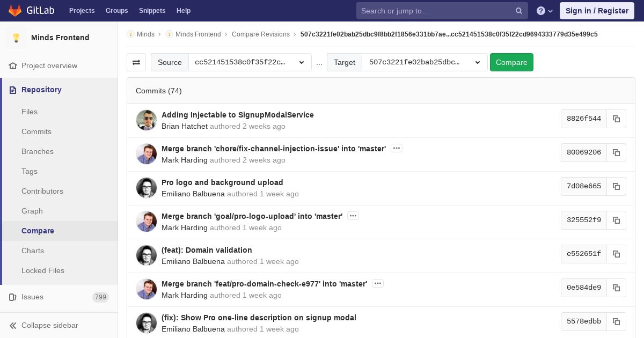Click the GitLab fox logo
Screen dimensions: 644x338
click(x=16, y=11)
